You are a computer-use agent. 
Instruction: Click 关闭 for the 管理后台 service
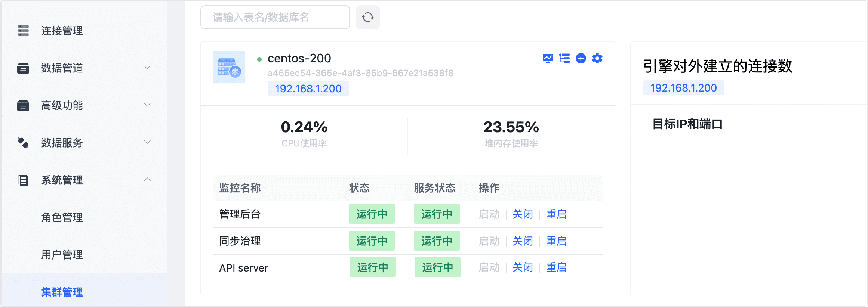tap(522, 214)
